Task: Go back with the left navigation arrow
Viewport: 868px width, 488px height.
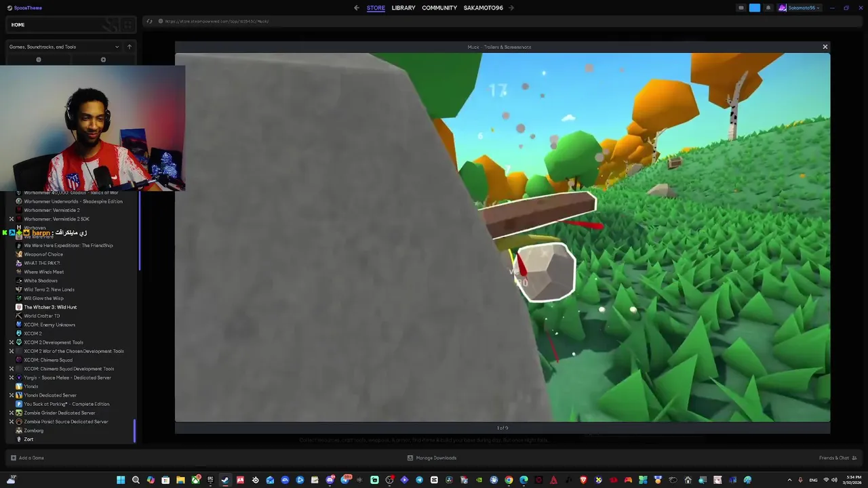Action: (357, 8)
